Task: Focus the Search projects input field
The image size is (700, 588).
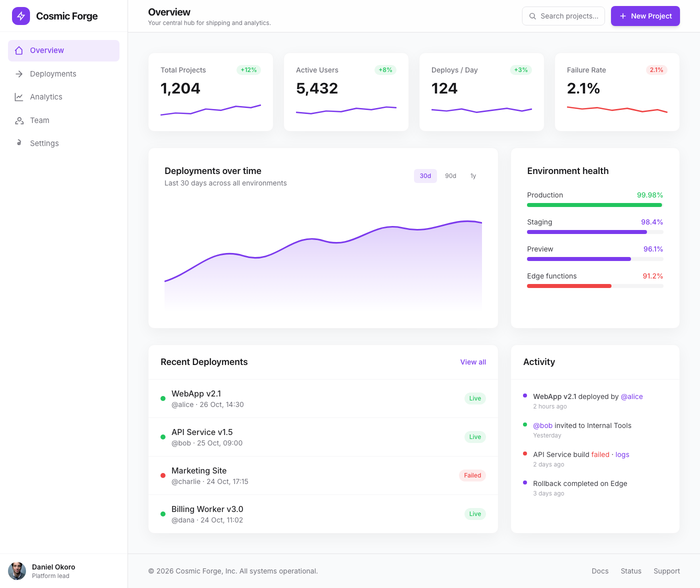Action: point(563,16)
